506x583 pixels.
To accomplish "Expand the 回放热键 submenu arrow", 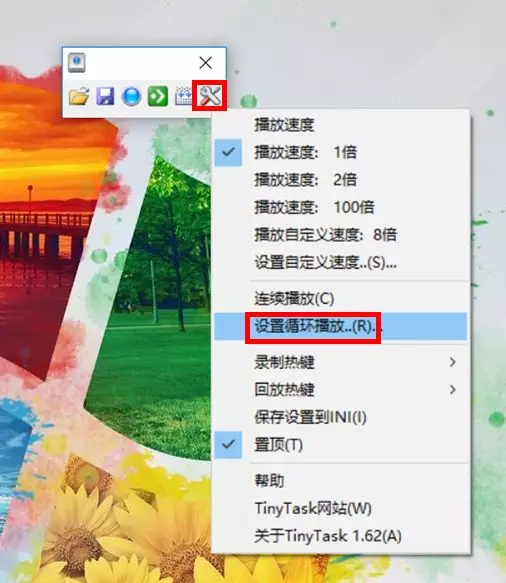I will (x=452, y=390).
